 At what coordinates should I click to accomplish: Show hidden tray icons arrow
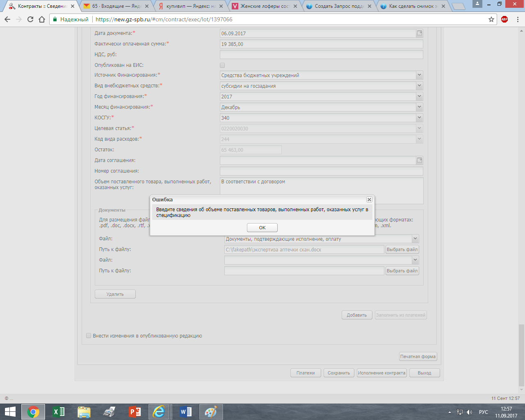[x=450, y=412]
